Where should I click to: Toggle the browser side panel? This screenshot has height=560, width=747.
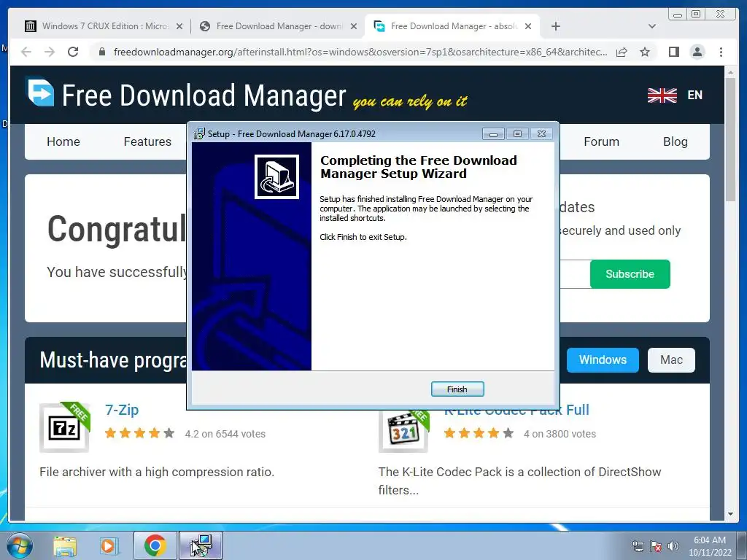click(x=673, y=52)
